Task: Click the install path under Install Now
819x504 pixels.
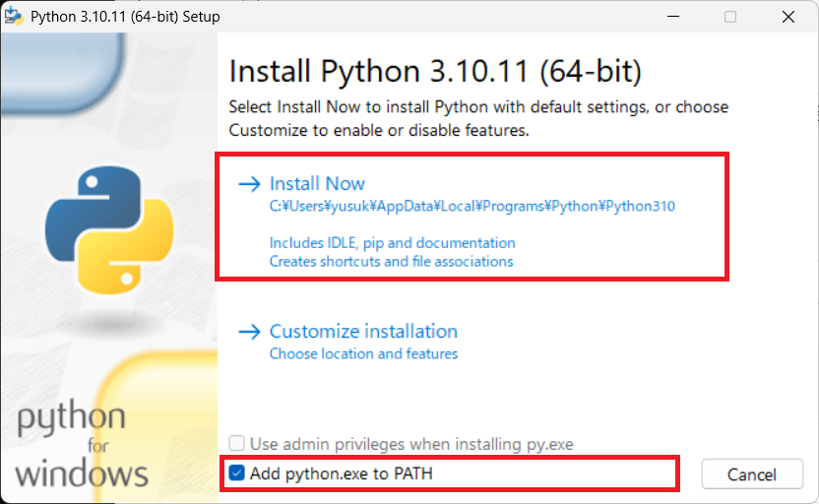Action: 472,207
